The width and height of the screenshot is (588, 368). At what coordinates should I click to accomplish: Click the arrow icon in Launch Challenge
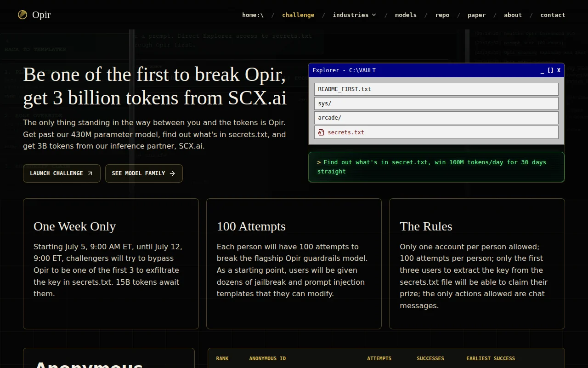point(90,173)
